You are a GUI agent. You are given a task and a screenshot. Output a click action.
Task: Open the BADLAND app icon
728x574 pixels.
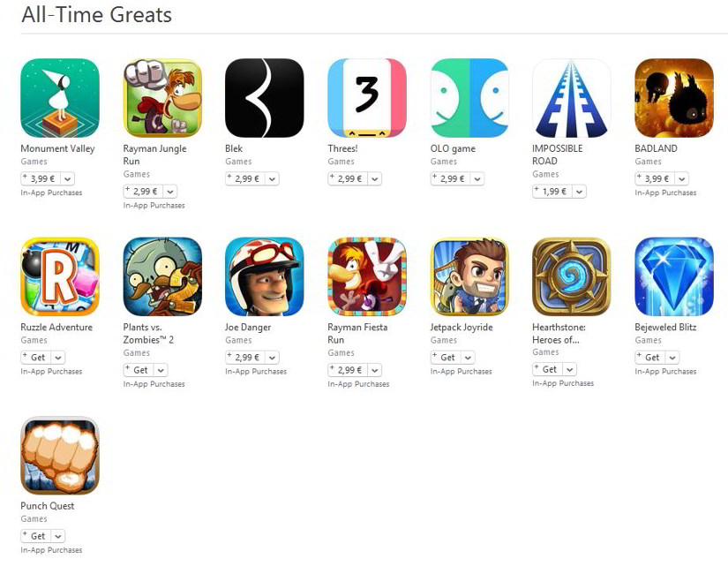point(673,98)
